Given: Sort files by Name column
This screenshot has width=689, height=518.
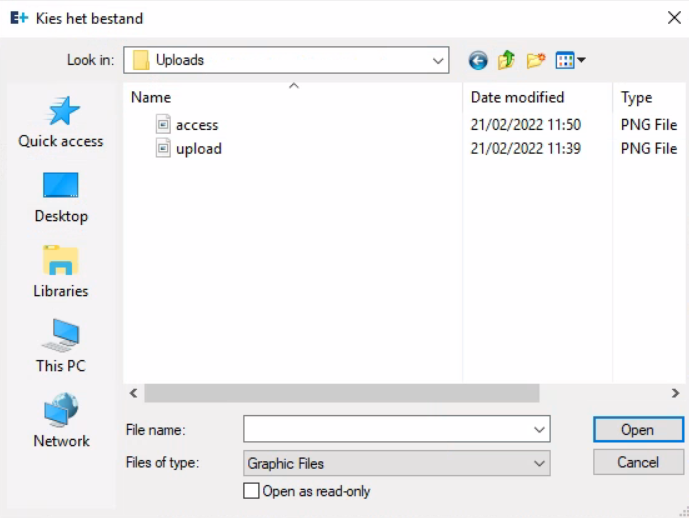Looking at the screenshot, I should [x=151, y=98].
